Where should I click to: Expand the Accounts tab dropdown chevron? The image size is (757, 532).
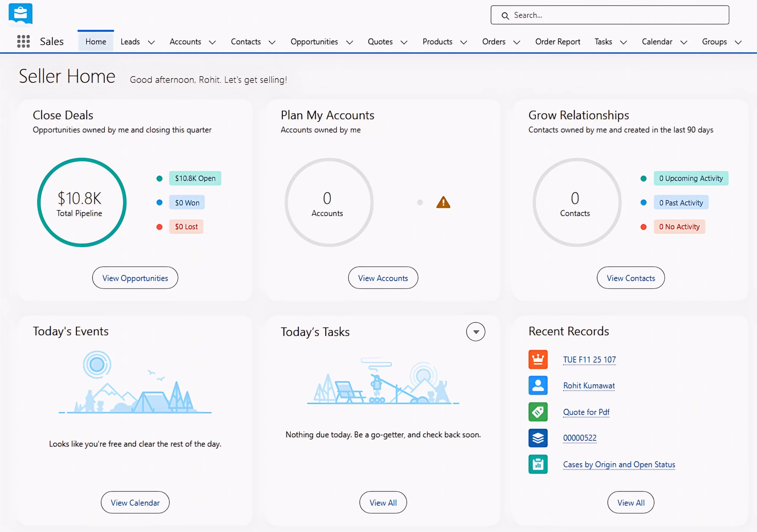[x=213, y=42]
